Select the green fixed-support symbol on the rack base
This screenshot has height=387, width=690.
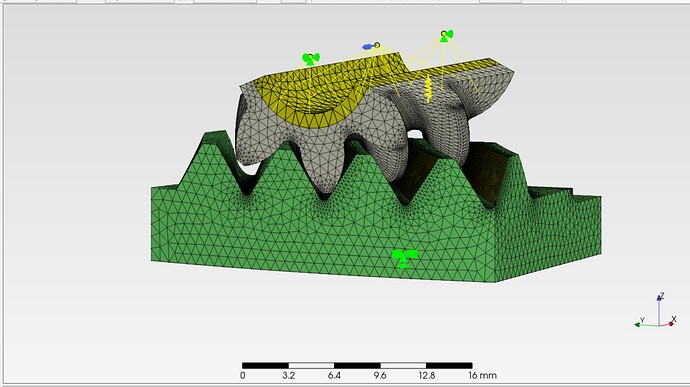click(x=405, y=258)
